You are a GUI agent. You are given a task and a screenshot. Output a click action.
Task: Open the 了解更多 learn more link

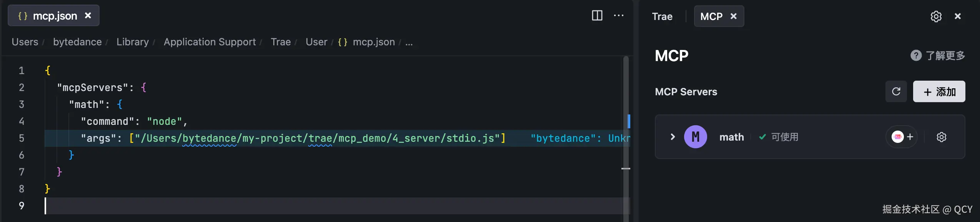(x=945, y=56)
